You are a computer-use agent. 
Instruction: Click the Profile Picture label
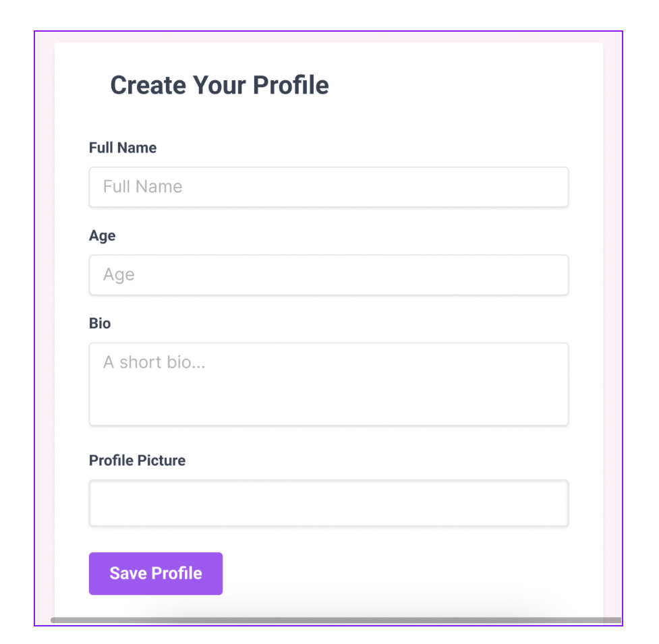137,460
